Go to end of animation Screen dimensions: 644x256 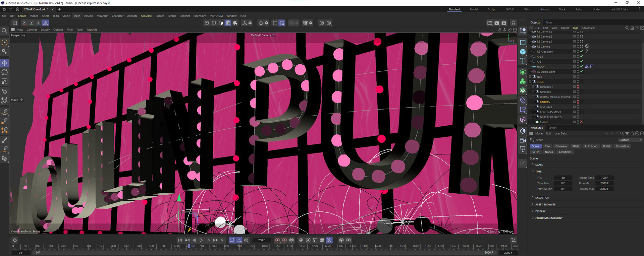pyautogui.click(x=222, y=240)
